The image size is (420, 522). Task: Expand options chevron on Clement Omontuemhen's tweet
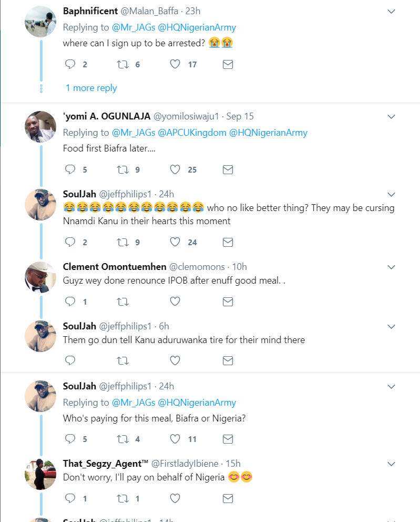click(x=391, y=267)
